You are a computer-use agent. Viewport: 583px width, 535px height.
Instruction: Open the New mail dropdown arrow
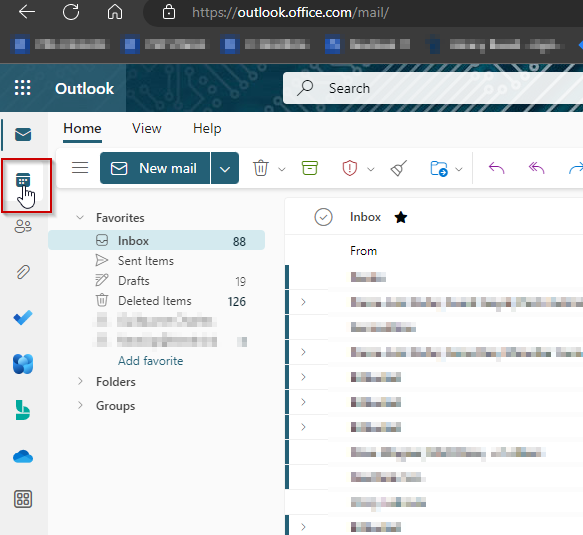tap(225, 168)
